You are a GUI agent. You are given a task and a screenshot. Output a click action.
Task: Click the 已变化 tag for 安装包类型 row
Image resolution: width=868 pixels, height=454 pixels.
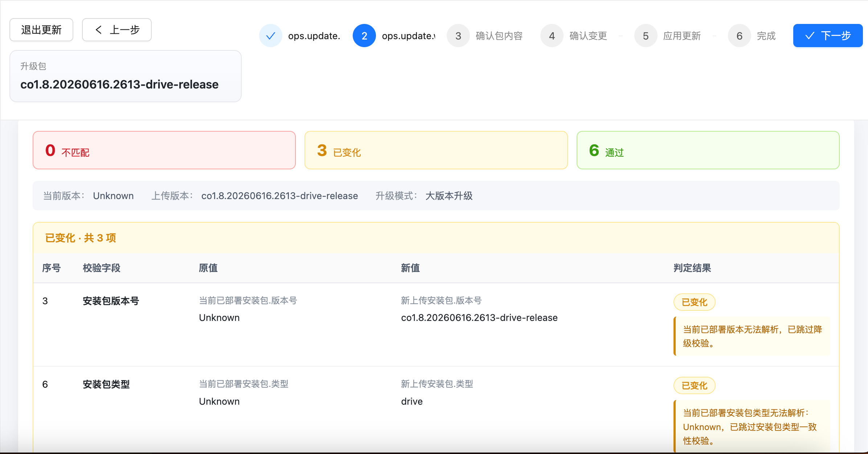click(694, 385)
